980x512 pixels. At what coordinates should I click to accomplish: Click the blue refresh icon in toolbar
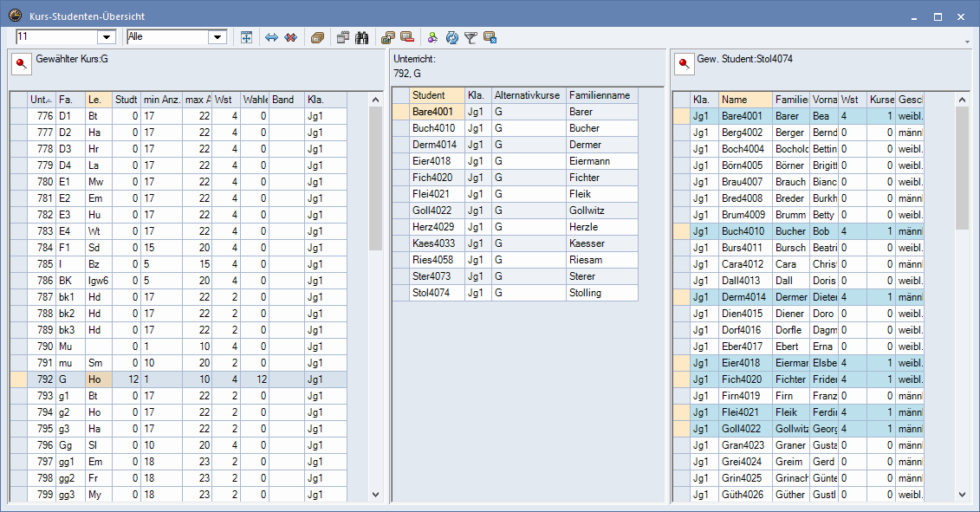coord(451,37)
